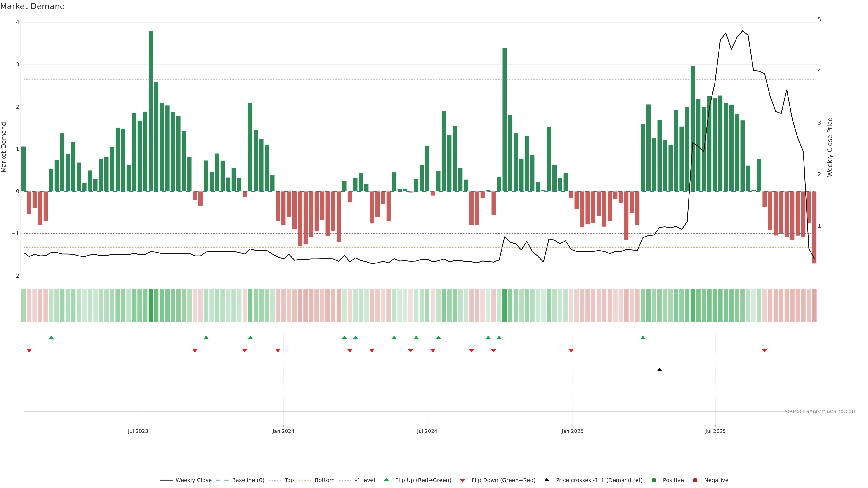This screenshot has width=868, height=488.
Task: Click the source: sharemaestro.com text
Action: (821, 411)
